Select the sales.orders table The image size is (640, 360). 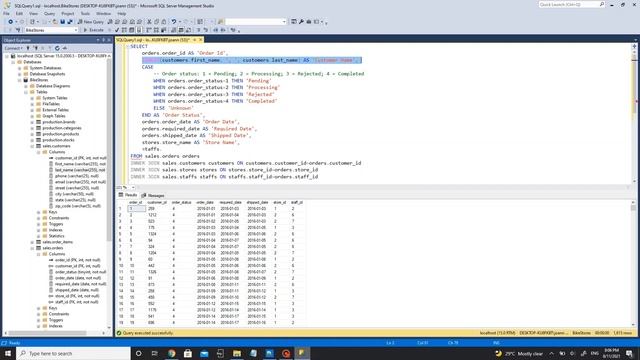click(x=53, y=248)
